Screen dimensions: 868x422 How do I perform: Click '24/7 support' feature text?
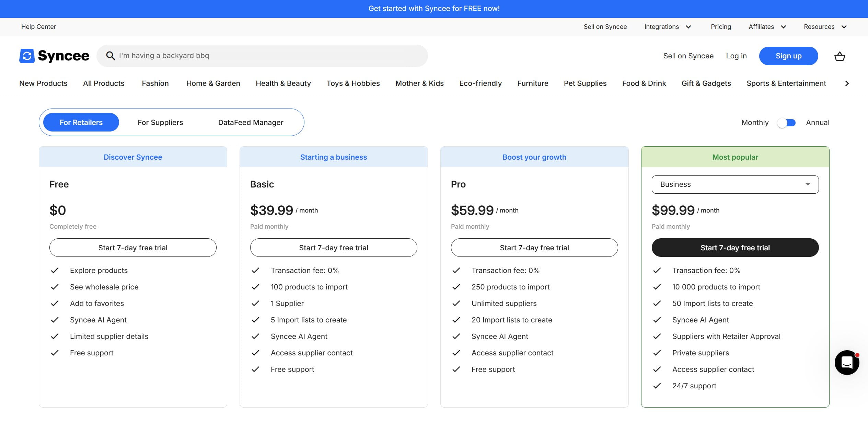click(694, 386)
